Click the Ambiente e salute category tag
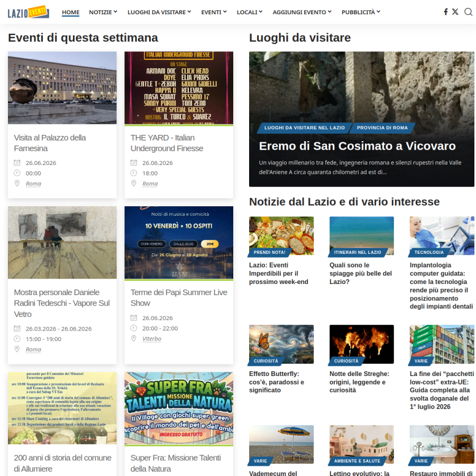Image resolution: width=476 pixels, height=476 pixels. click(357, 461)
